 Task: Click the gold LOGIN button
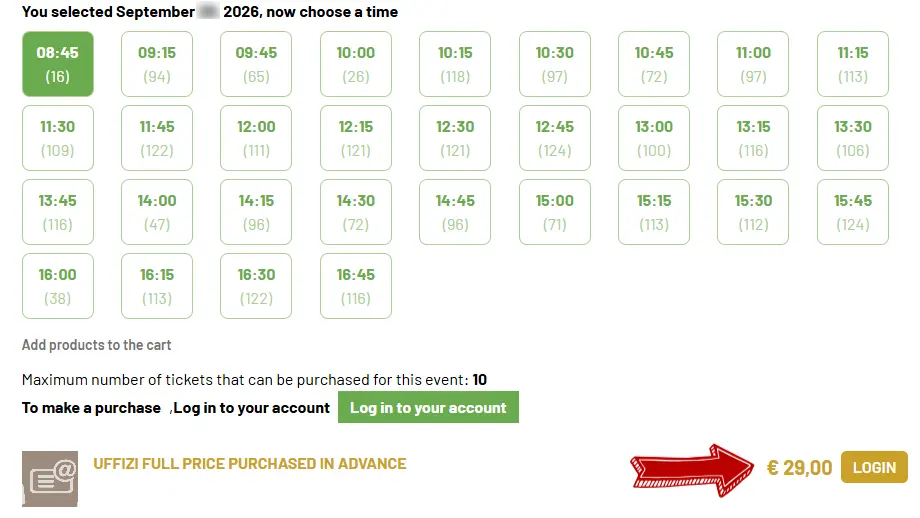874,467
